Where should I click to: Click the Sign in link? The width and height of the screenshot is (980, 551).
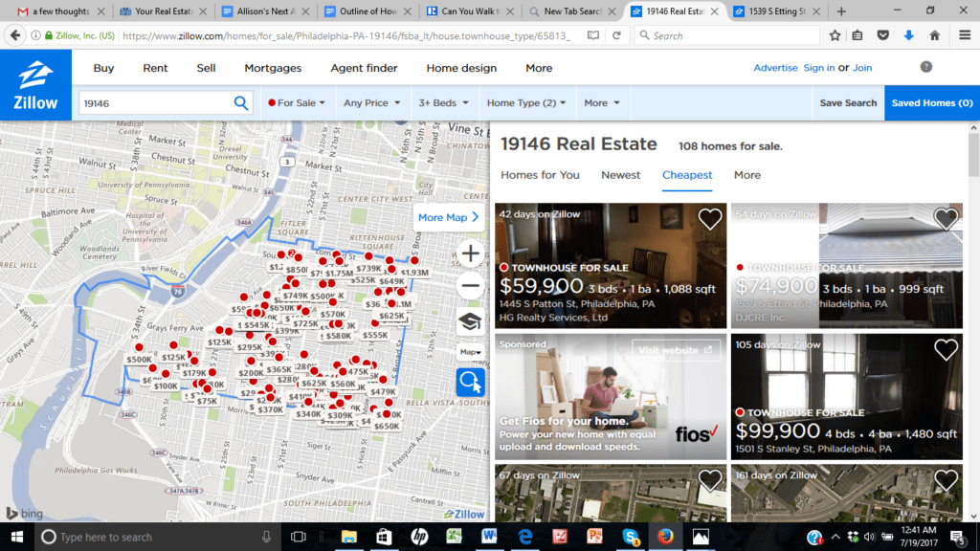pos(819,68)
